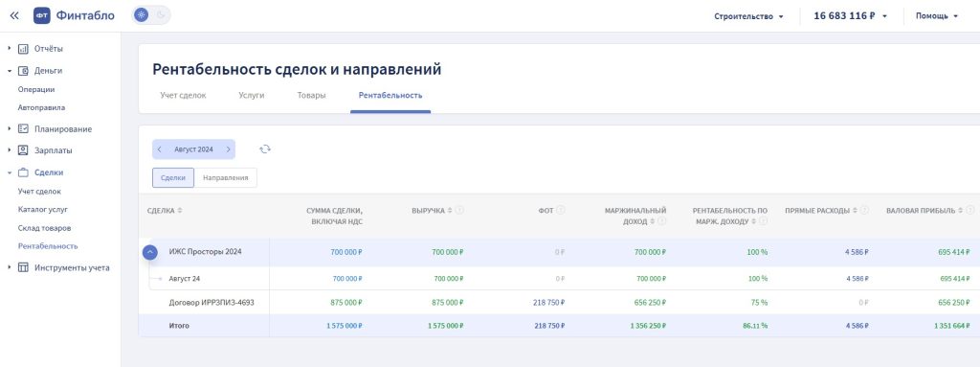Screen dimensions: 980x367
Task: Click the Инструменты учета table icon
Action: [23, 267]
